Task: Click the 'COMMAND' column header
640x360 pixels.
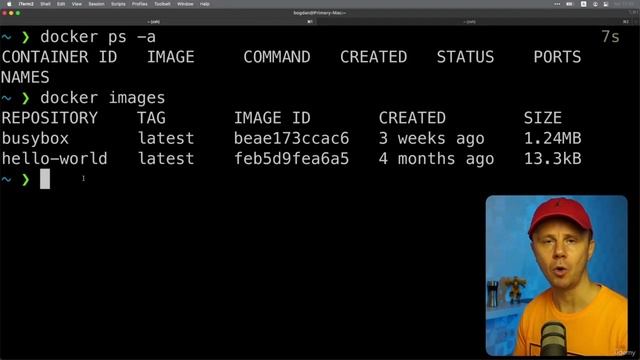Action: [277, 57]
